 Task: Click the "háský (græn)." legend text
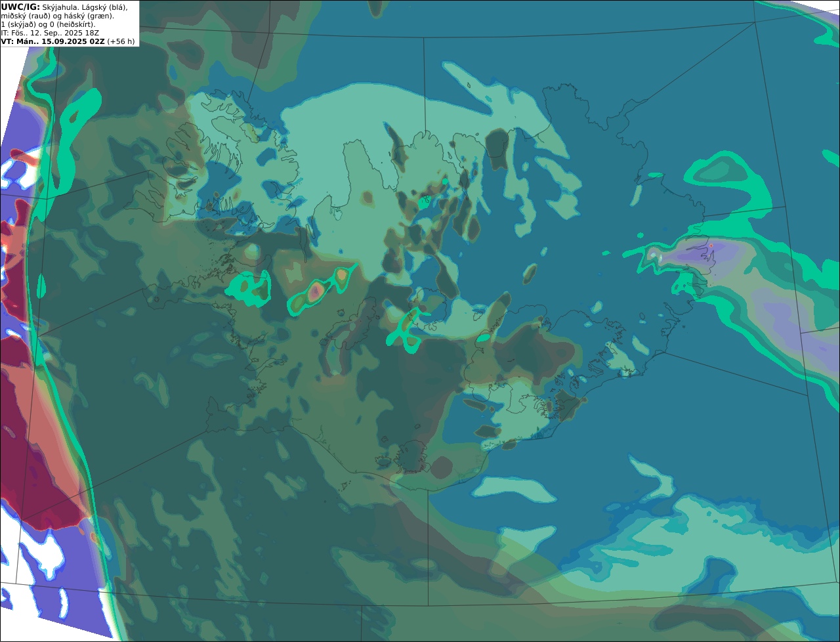[x=90, y=16]
